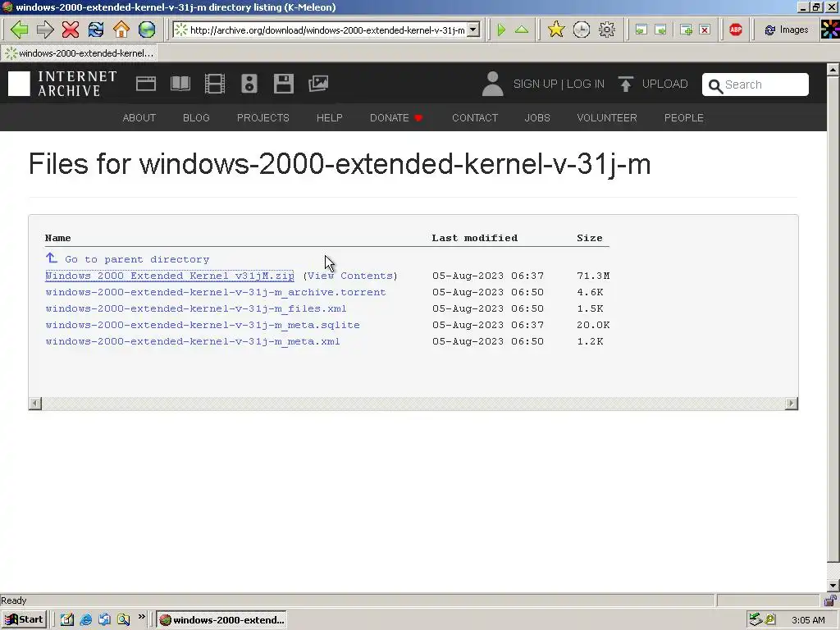Viewport: 840px width, 630px height.
Task: Open history via clock icon
Action: [582, 30]
